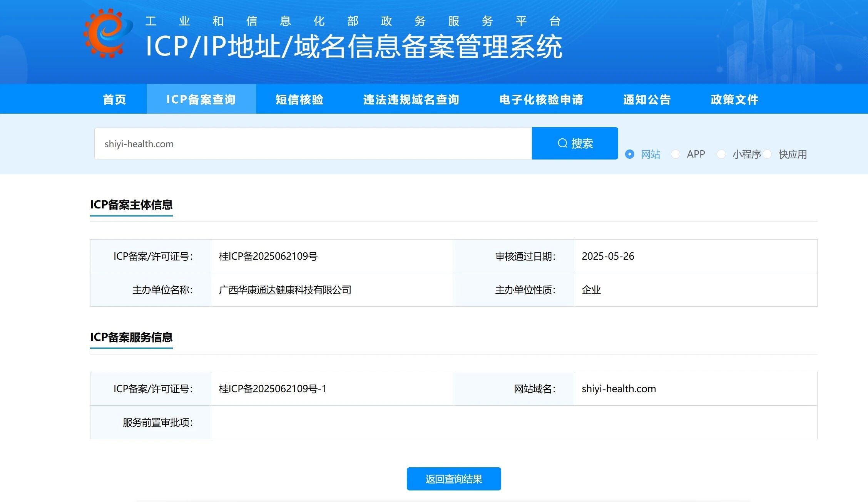The width and height of the screenshot is (868, 502).
Task: Click the magnifier icon in search button
Action: 562,143
